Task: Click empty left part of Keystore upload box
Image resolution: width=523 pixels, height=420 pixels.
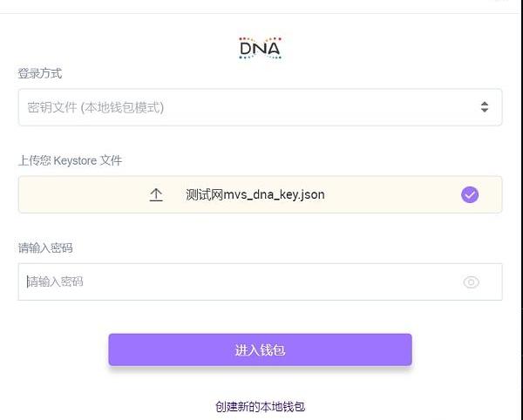Action: pyautogui.click(x=84, y=194)
